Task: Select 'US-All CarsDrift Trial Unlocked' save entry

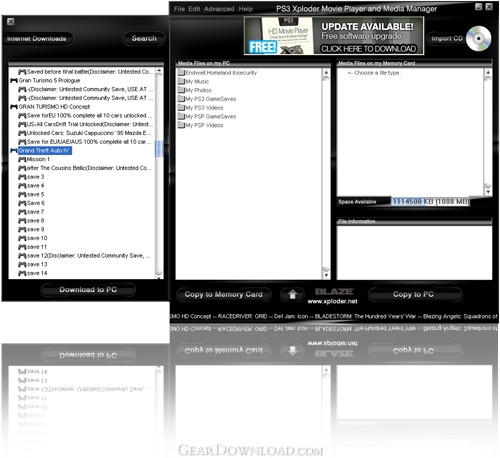Action: [x=86, y=124]
